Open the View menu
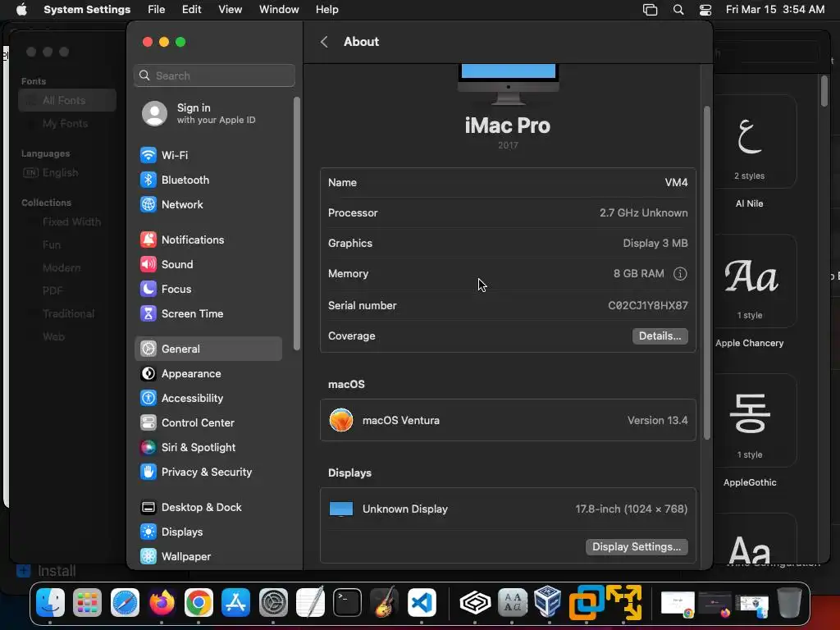The image size is (840, 630). click(x=230, y=10)
